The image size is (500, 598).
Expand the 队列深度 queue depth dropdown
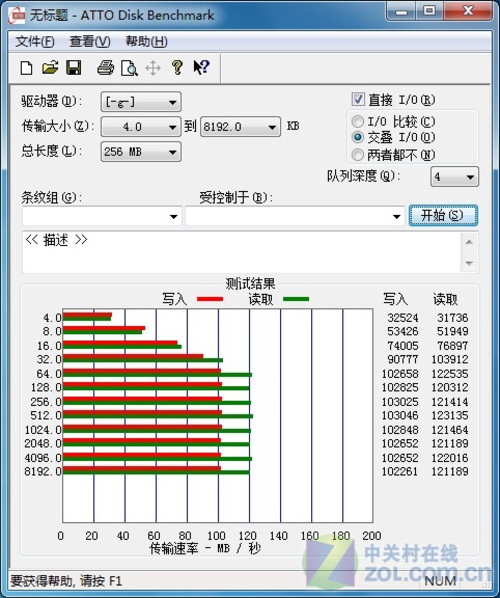pyautogui.click(x=454, y=177)
